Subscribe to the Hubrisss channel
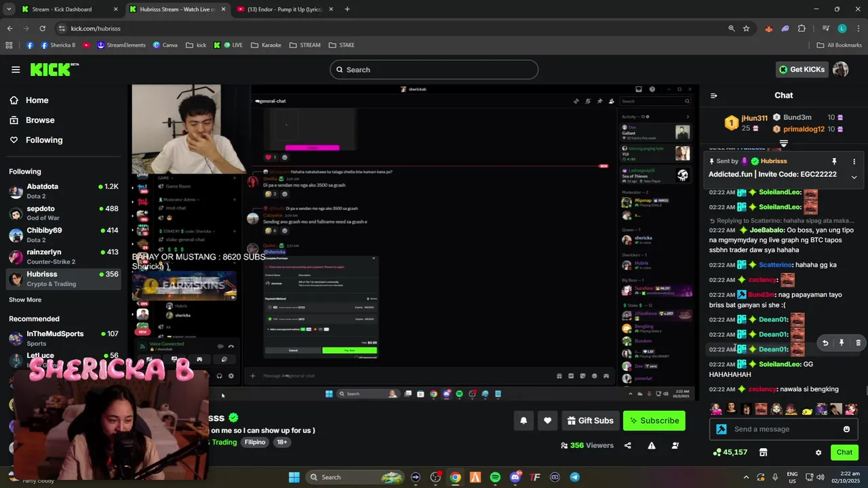Image resolution: width=868 pixels, height=488 pixels. click(x=654, y=421)
